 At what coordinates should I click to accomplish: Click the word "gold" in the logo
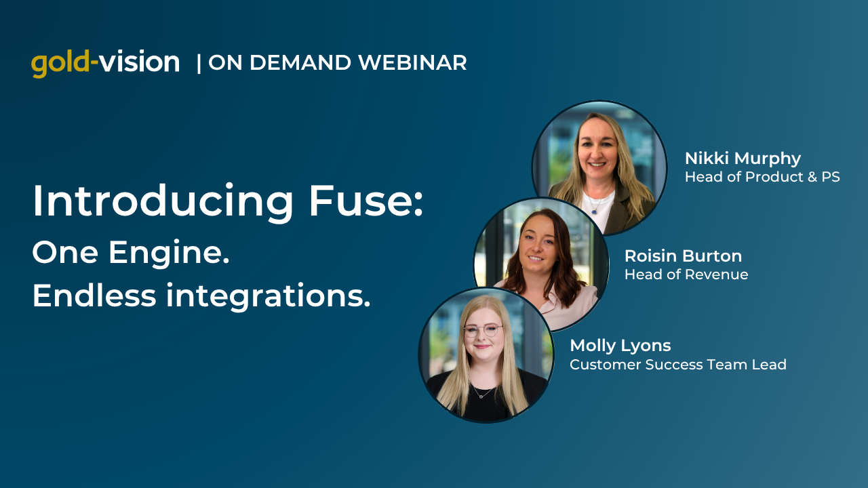pos(60,64)
